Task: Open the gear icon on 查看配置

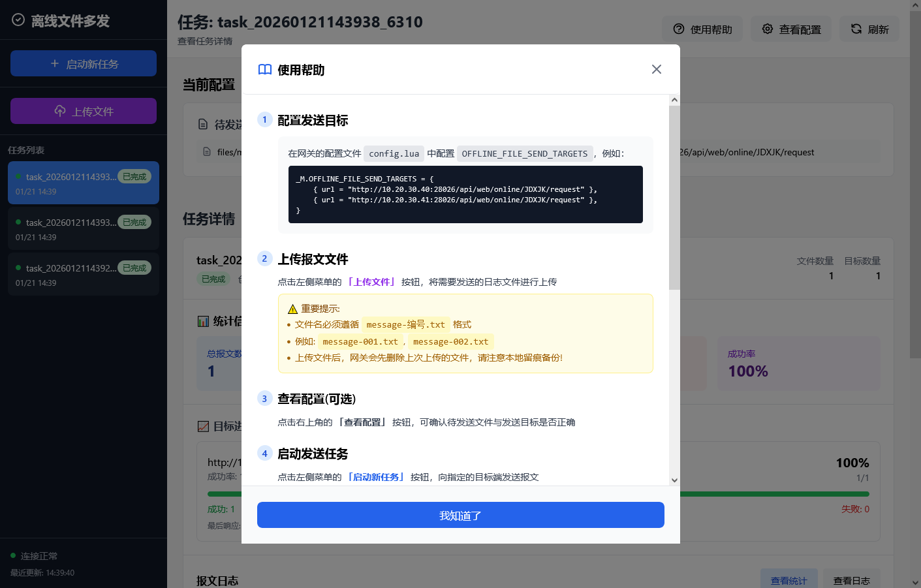Action: click(766, 29)
